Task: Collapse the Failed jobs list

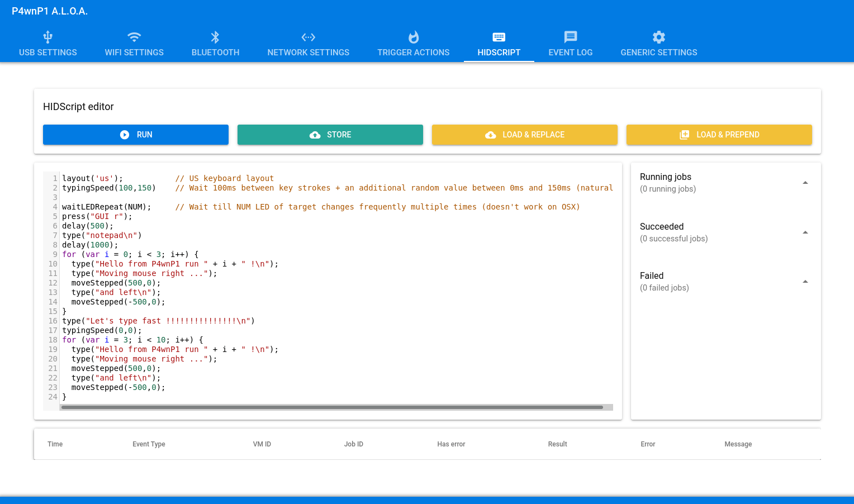Action: [x=805, y=282]
